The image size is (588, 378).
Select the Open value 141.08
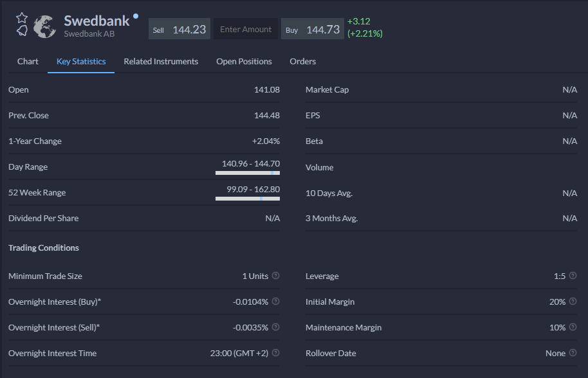click(266, 89)
